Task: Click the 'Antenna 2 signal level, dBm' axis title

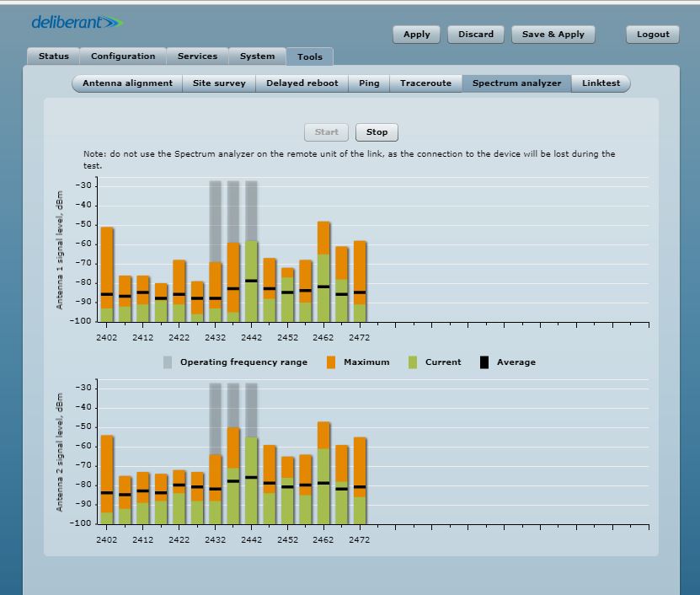Action: 60,452
